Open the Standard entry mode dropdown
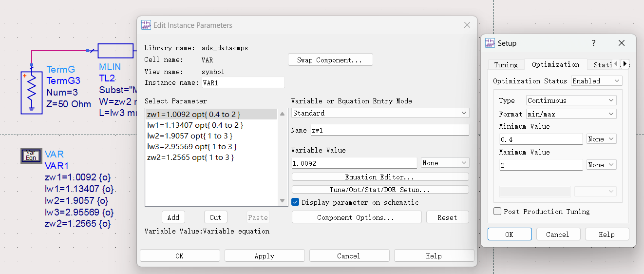Image resolution: width=644 pixels, height=274 pixels. (x=380, y=113)
